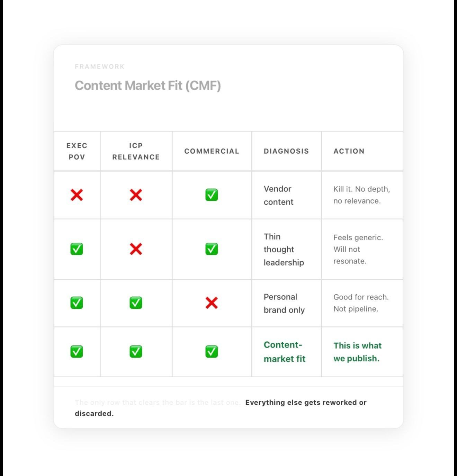Click the green check in Content-market fit's Commercial cell
Screen dimensions: 457x476
pos(212,352)
